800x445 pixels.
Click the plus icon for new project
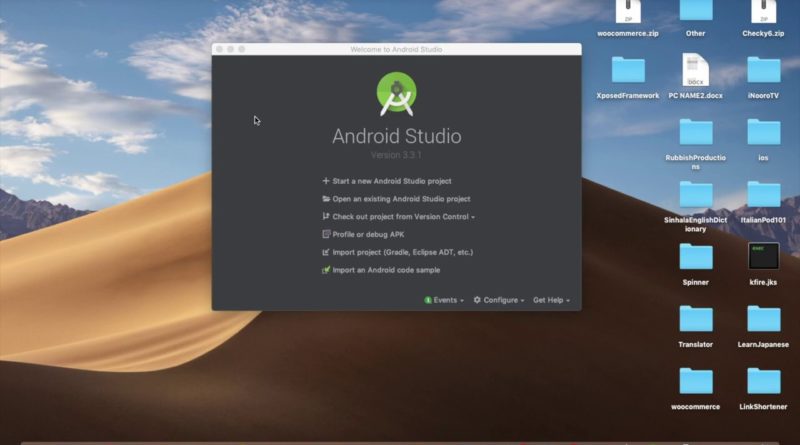pyautogui.click(x=326, y=181)
